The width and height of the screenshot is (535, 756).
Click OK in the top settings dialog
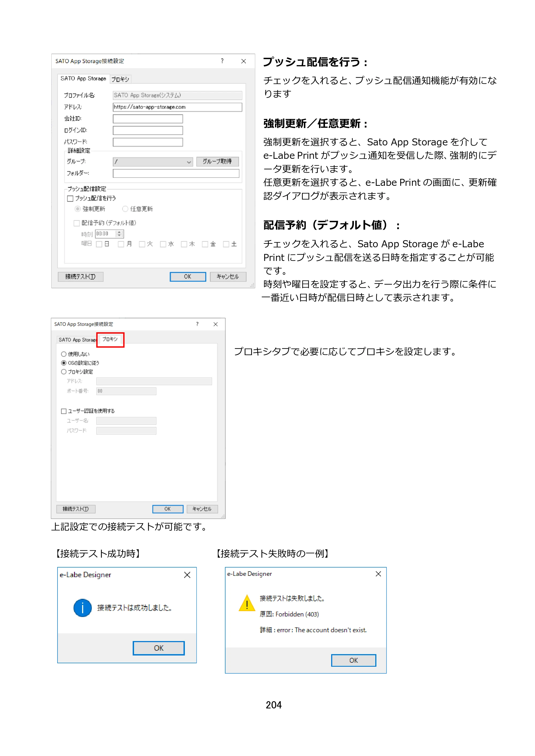click(188, 277)
